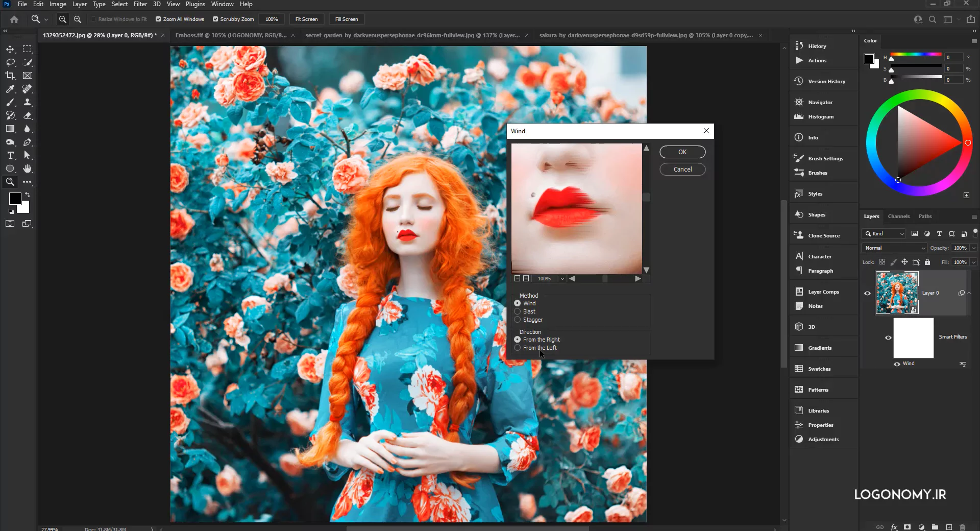This screenshot has width=980, height=531.
Task: Click the Fit Screen button
Action: 306,19
